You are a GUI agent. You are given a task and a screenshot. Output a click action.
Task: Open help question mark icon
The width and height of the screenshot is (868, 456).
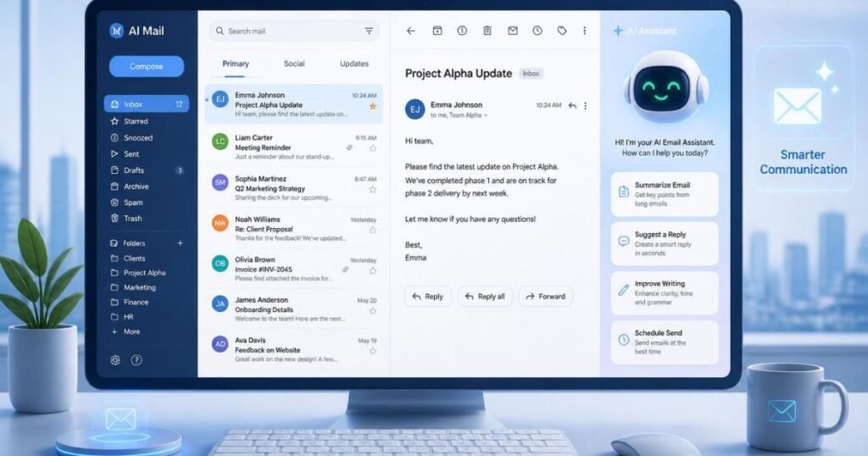tap(136, 360)
